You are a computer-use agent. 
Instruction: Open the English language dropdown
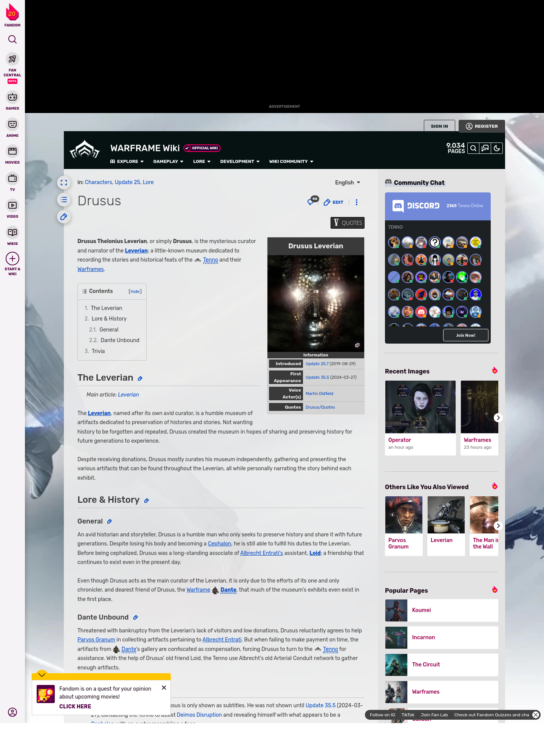348,183
